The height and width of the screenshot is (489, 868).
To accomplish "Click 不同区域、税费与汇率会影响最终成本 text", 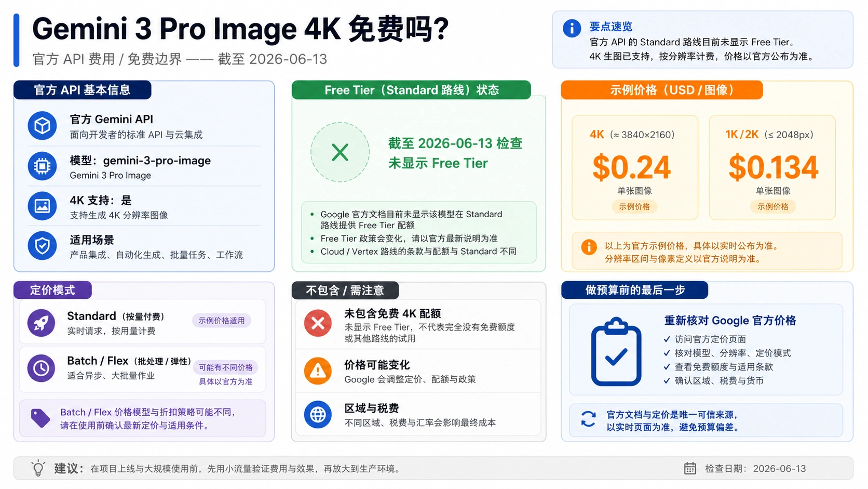I will click(420, 422).
